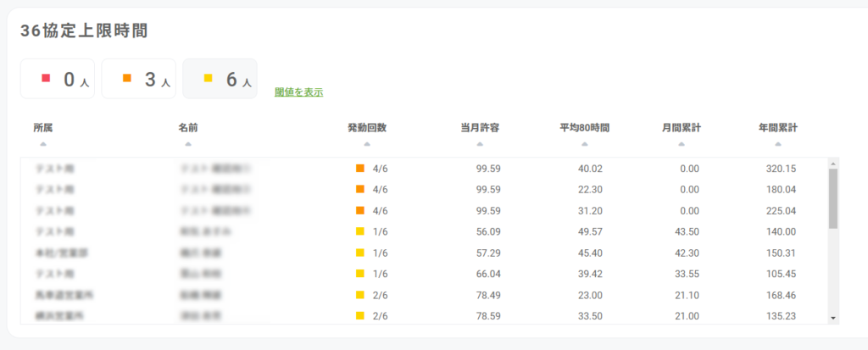The width and height of the screenshot is (868, 350).
Task: Toggle the orange 3人 filter card
Action: 139,80
